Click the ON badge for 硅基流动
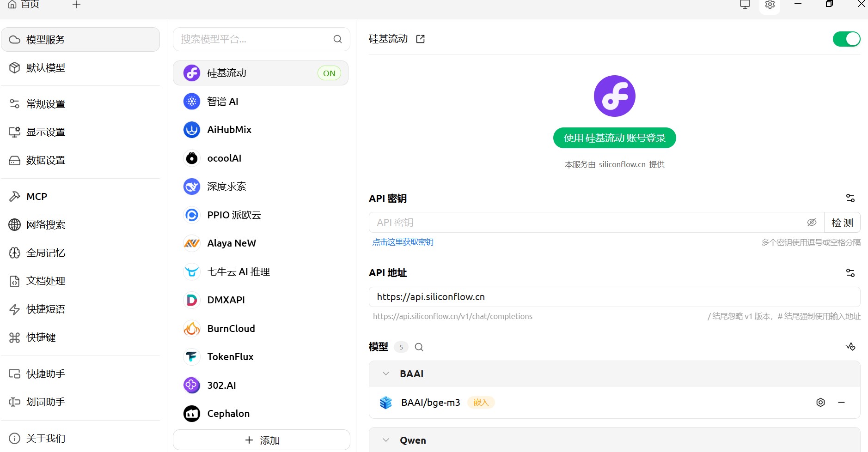This screenshot has height=452, width=868. point(329,73)
